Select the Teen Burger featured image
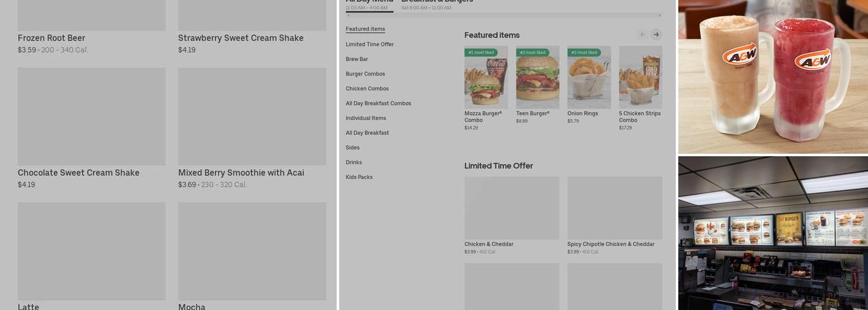Screen dimensions: 868x310 (x=538, y=77)
